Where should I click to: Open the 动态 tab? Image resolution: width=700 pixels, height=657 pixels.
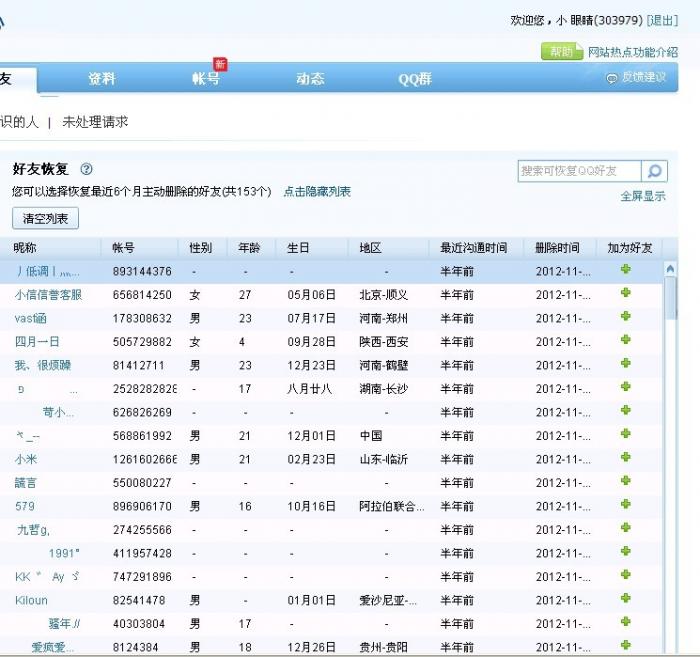tap(310, 79)
